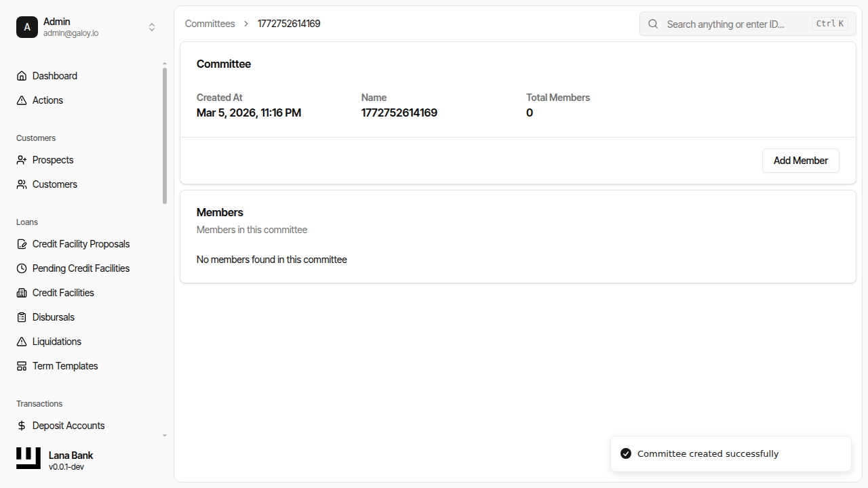Expand the Admin account switcher chevron

(x=152, y=27)
